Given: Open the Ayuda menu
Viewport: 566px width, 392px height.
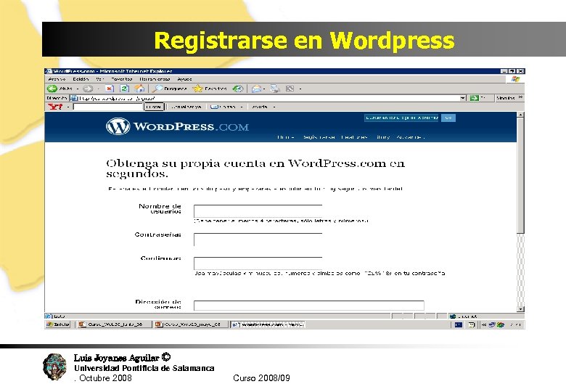Looking at the screenshot, I should coord(184,79).
